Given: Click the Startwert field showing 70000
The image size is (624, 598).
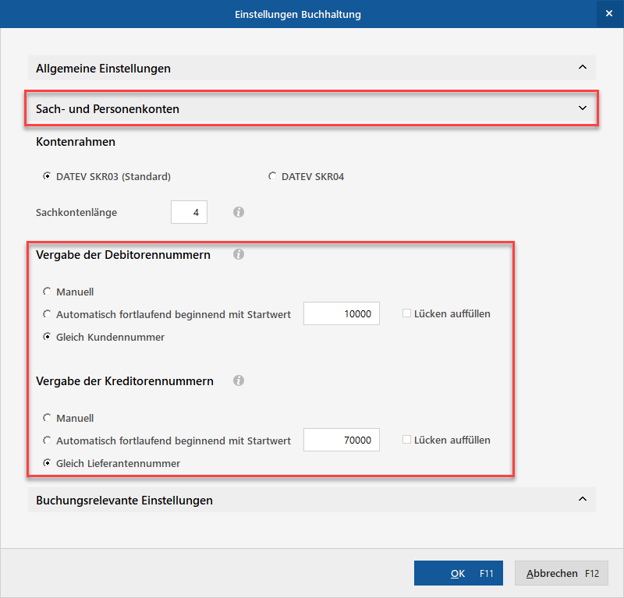Looking at the screenshot, I should point(341,440).
